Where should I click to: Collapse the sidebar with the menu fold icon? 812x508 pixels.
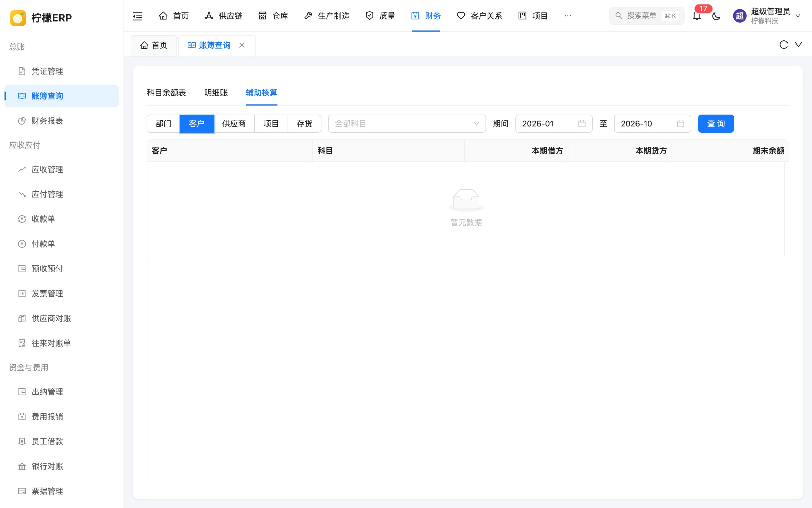[138, 16]
